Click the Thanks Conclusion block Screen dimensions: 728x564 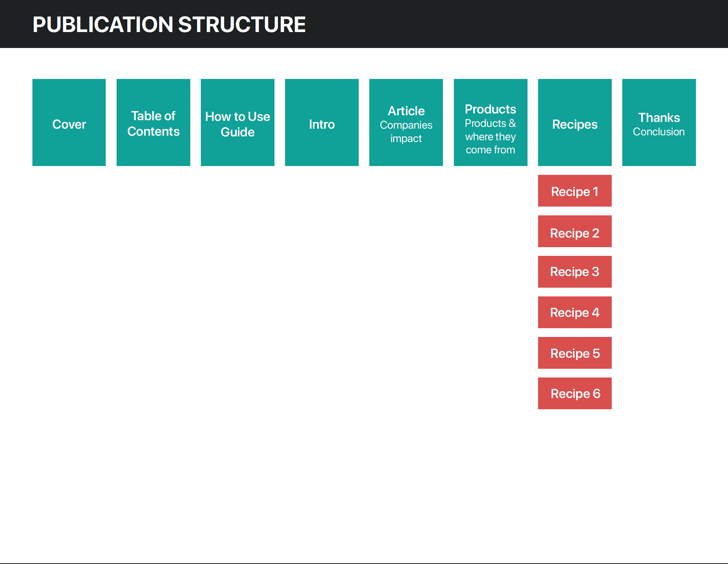[659, 123]
